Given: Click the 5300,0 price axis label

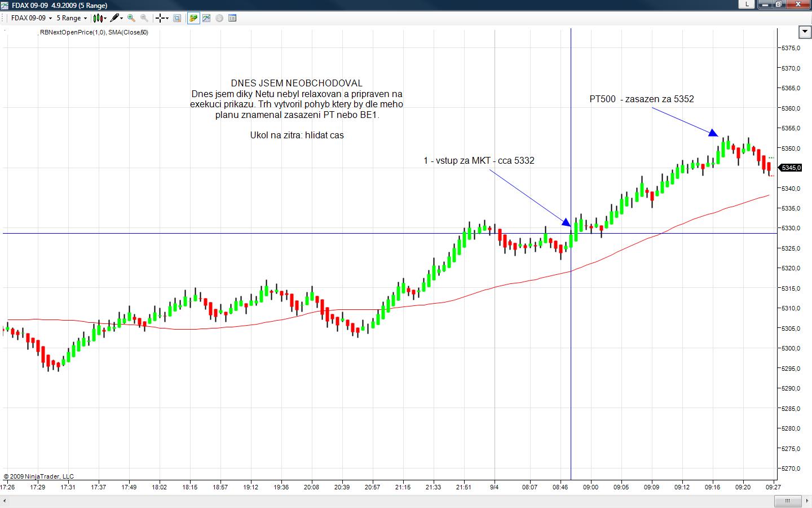Looking at the screenshot, I should pos(791,348).
